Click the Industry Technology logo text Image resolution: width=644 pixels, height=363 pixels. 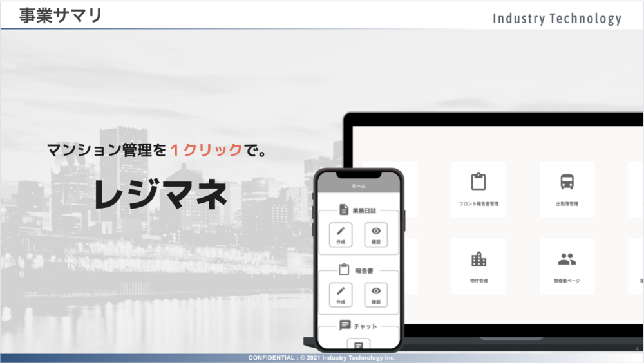[556, 19]
